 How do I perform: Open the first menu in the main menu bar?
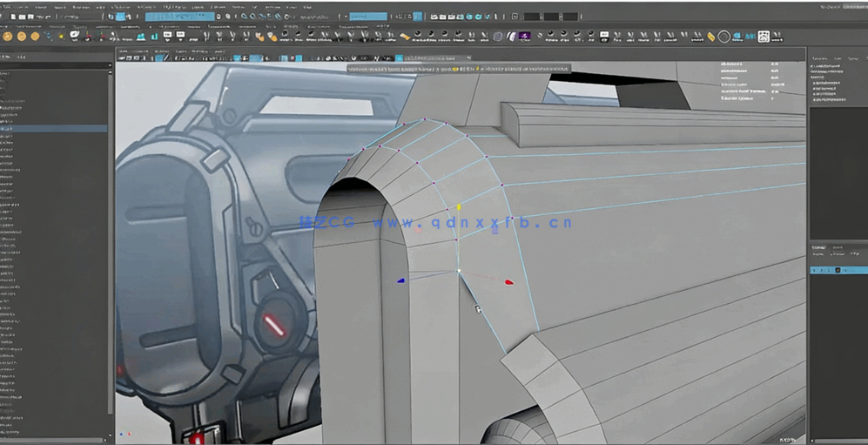(x=8, y=5)
